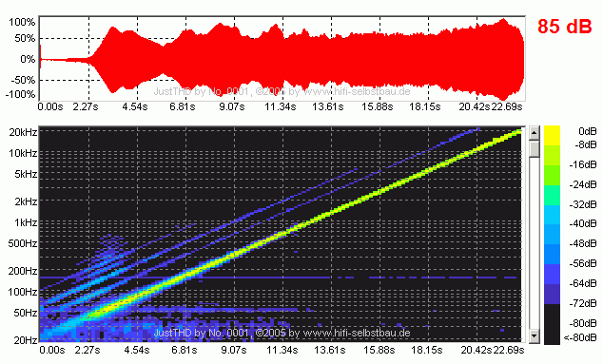
Task: Click the scrollbar up arrow beside the spectrogram
Action: (x=534, y=133)
